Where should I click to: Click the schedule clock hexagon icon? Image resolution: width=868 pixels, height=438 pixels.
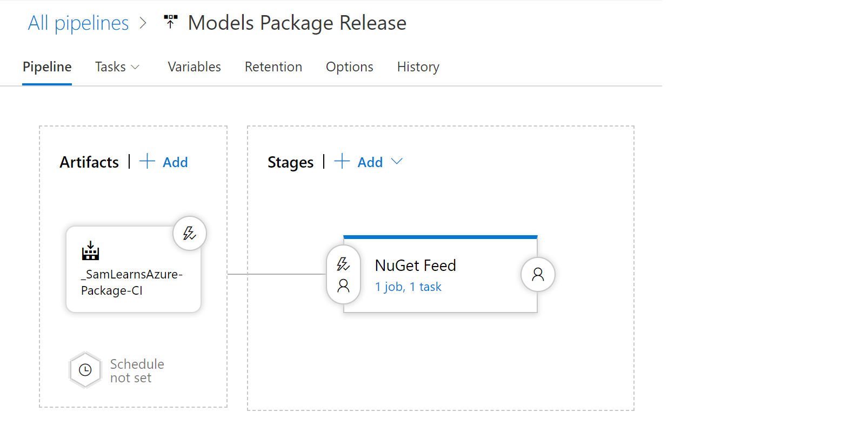click(85, 370)
